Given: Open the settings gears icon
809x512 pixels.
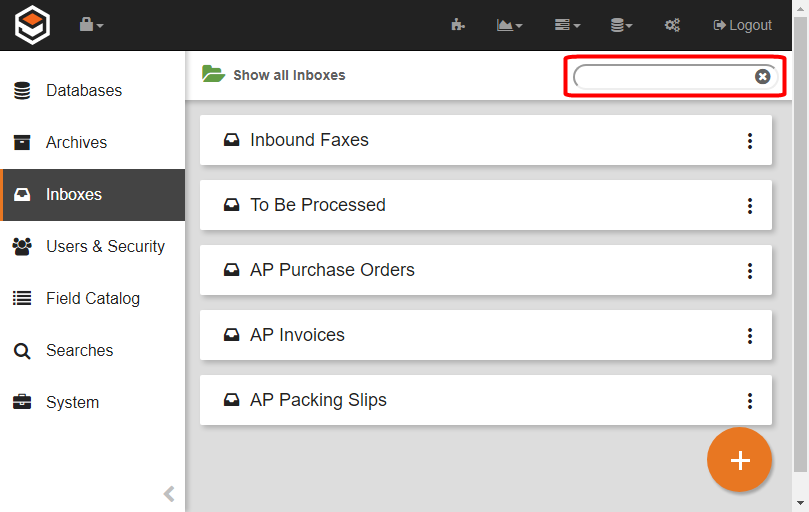Looking at the screenshot, I should click(673, 25).
